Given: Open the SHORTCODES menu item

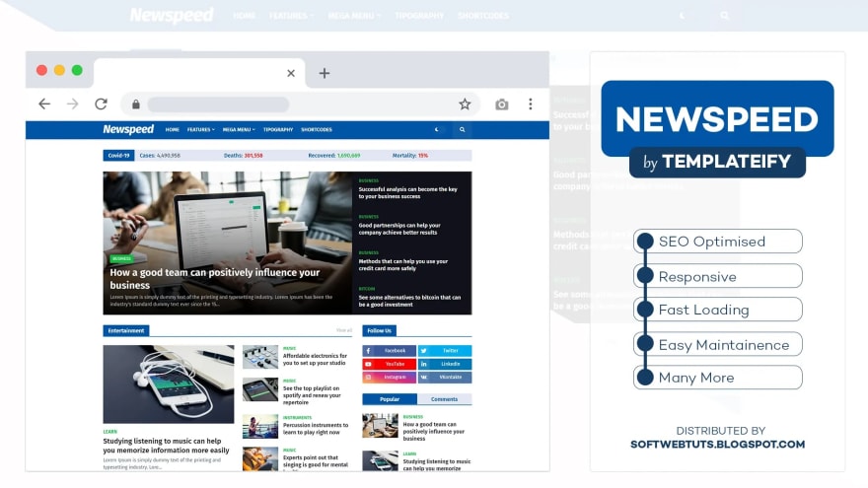Looking at the screenshot, I should pyautogui.click(x=317, y=129).
